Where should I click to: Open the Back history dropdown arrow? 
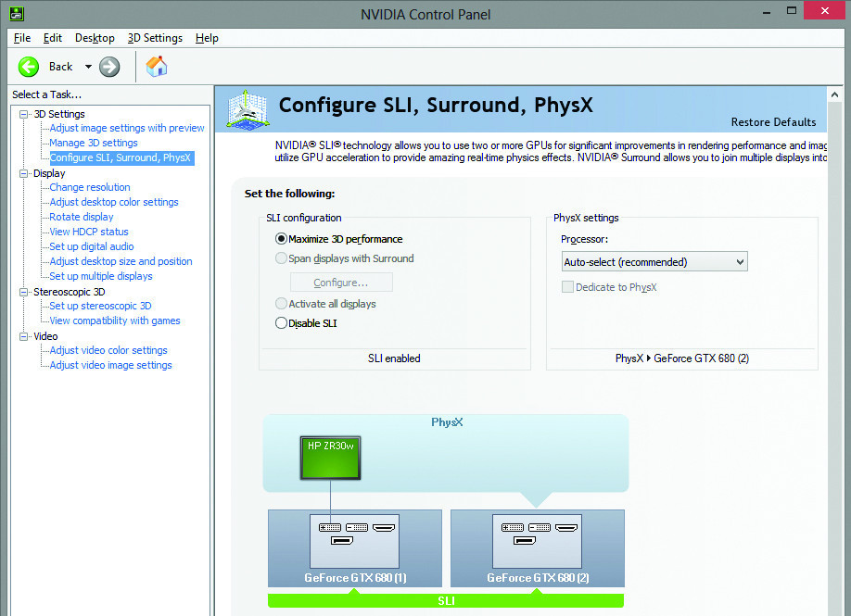[x=88, y=67]
